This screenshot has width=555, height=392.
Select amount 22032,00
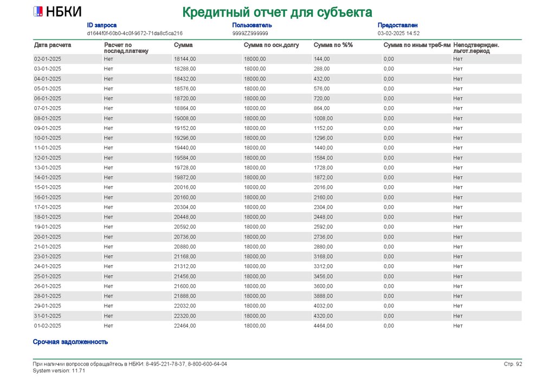(185, 306)
